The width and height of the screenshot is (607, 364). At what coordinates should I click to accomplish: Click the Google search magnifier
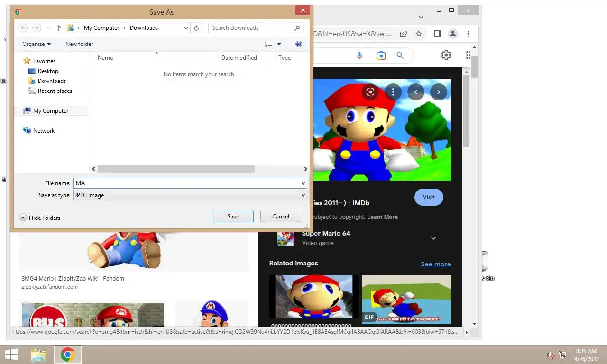(400, 55)
